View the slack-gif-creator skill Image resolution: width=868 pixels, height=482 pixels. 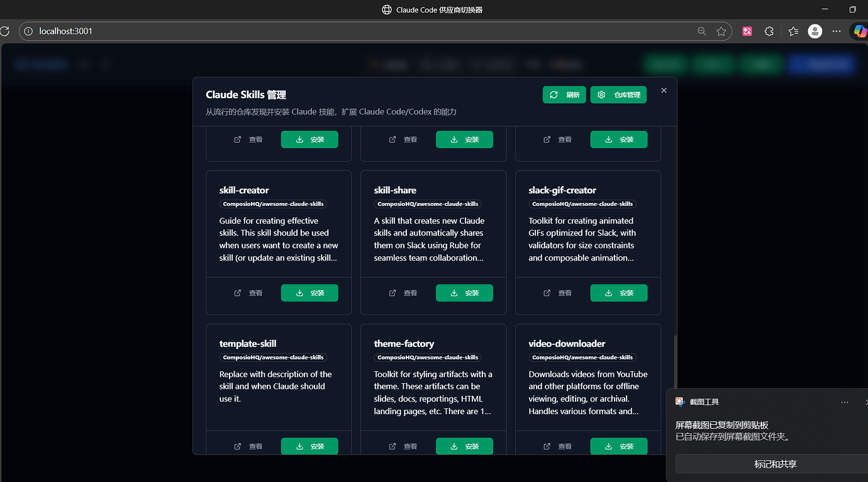[x=558, y=293]
